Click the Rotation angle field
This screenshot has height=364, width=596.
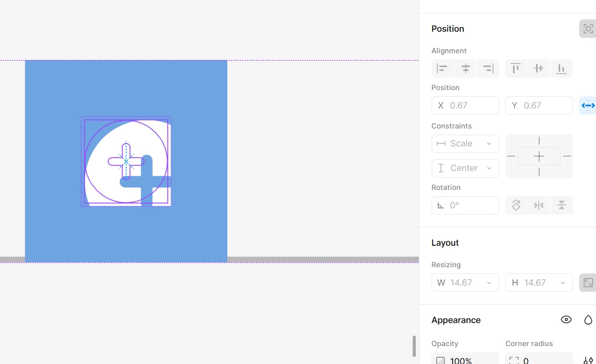pos(465,205)
